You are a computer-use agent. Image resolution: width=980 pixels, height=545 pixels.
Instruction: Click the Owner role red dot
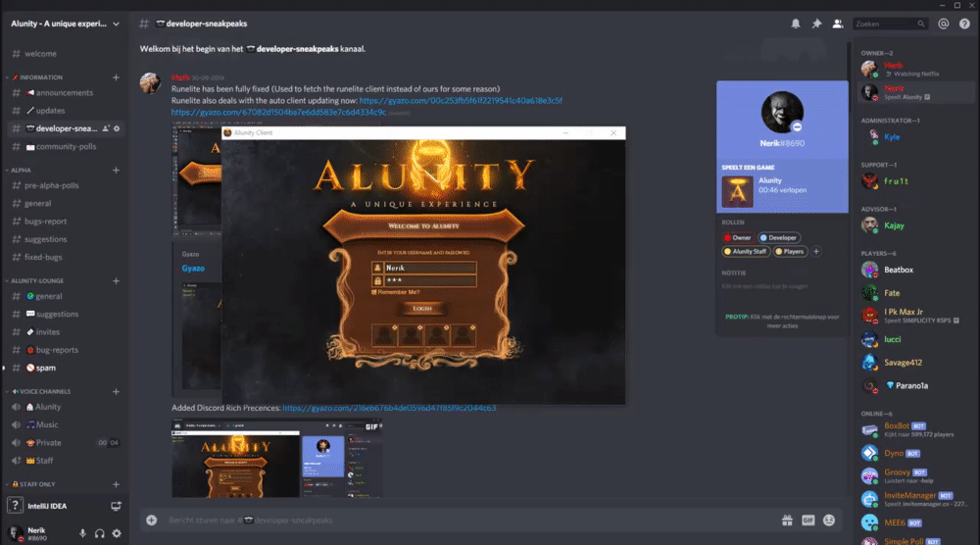coord(727,238)
